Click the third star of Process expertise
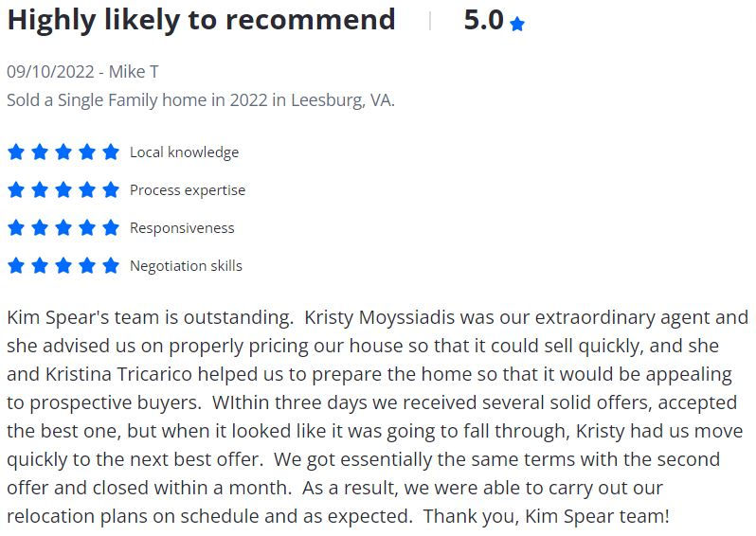Screen dimensions: 756x536 pyautogui.click(x=63, y=189)
